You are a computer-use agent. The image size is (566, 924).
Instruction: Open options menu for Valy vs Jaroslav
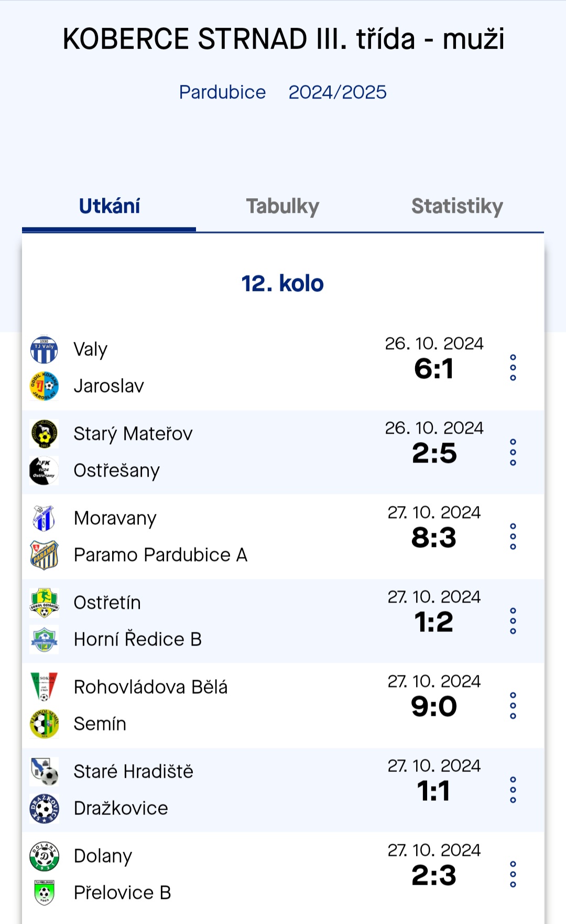pos(513,368)
